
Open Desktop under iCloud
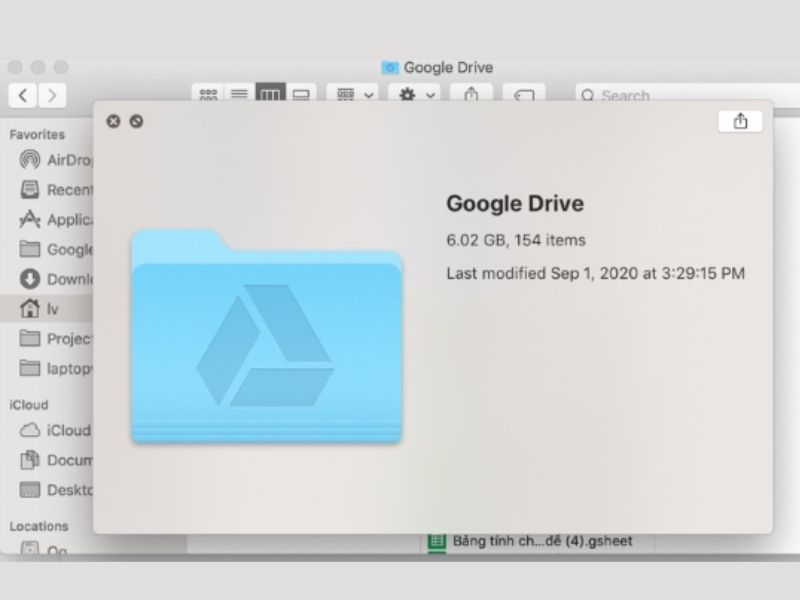click(55, 490)
